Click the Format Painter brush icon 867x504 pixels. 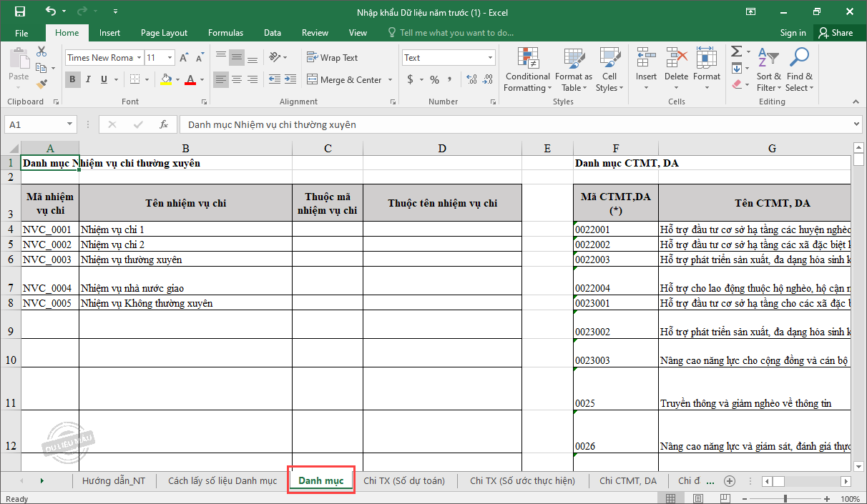tap(41, 84)
